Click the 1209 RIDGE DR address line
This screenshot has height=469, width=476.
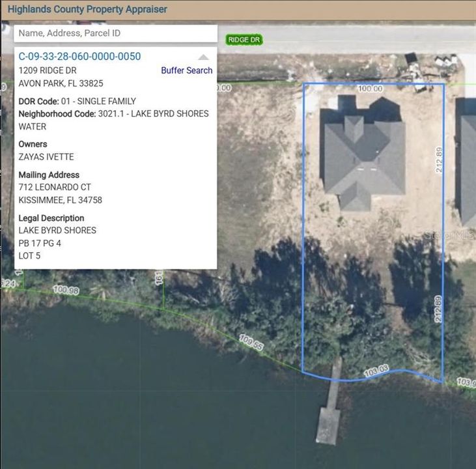(x=48, y=70)
